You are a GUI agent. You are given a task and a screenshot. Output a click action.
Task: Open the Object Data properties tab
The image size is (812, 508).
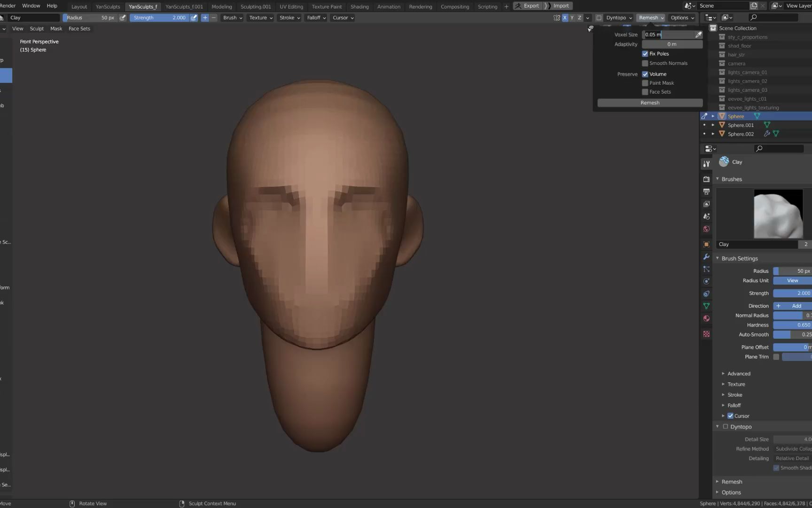706,306
